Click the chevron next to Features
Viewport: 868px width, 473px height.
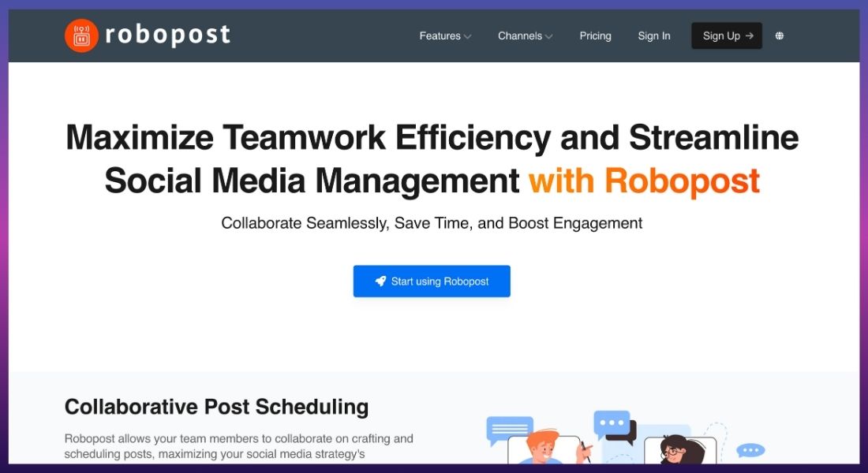point(467,36)
